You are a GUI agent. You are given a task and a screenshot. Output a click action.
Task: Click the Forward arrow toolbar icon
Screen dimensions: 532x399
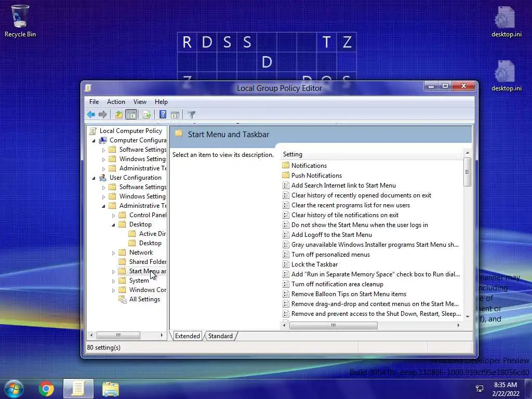[102, 115]
